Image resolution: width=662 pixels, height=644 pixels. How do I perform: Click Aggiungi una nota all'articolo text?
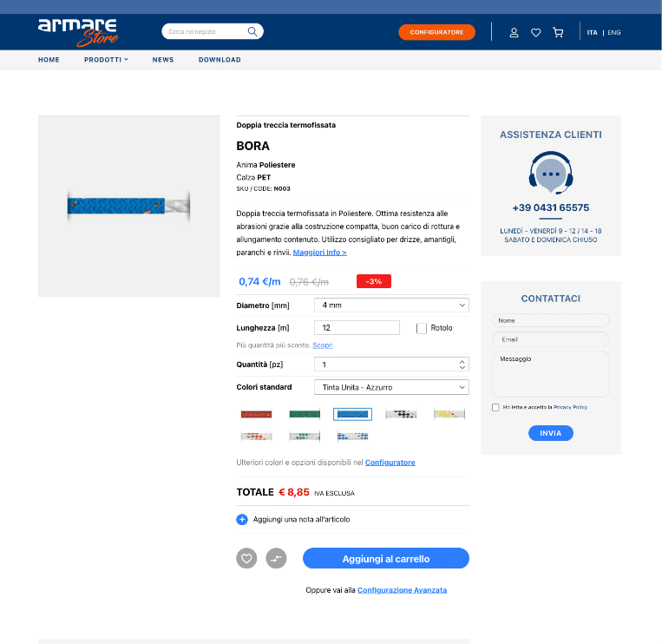301,519
